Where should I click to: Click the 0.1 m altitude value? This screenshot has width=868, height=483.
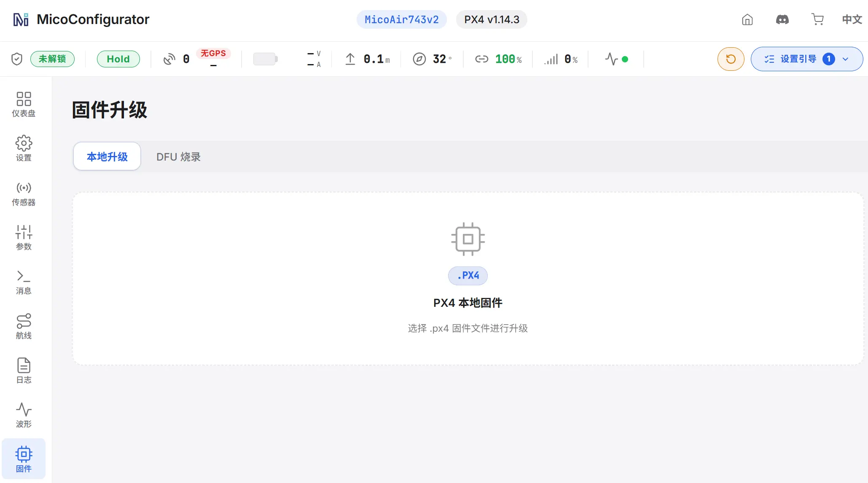(x=376, y=59)
